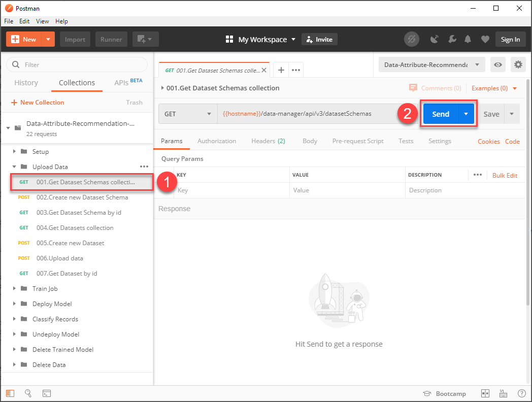This screenshot has width=532, height=402.
Task: Open the Edit menu
Action: coord(24,21)
